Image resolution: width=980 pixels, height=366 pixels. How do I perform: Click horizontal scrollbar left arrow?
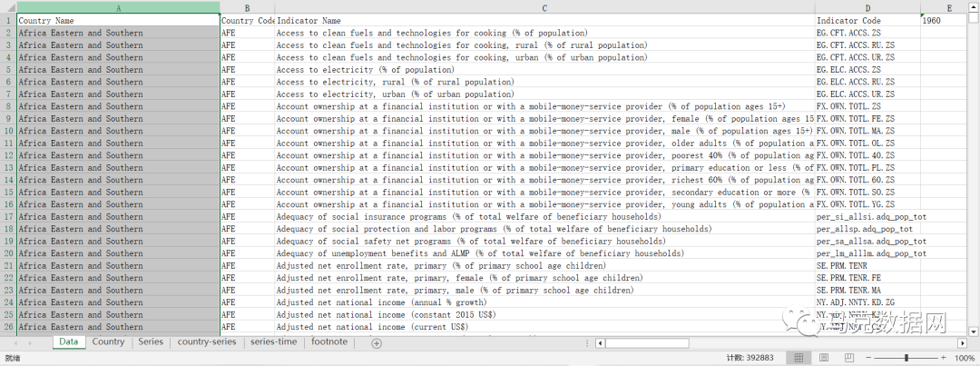click(600, 343)
